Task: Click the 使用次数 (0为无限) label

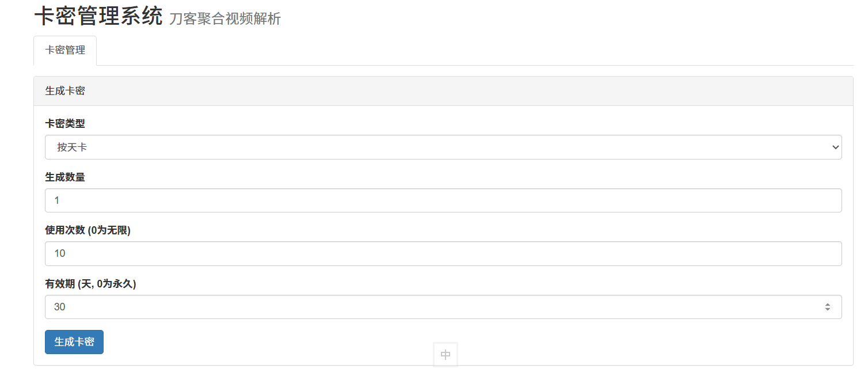Action: click(88, 230)
